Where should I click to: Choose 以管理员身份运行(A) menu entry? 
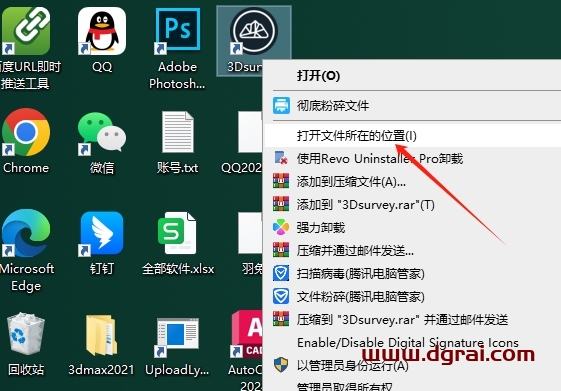pos(412,365)
